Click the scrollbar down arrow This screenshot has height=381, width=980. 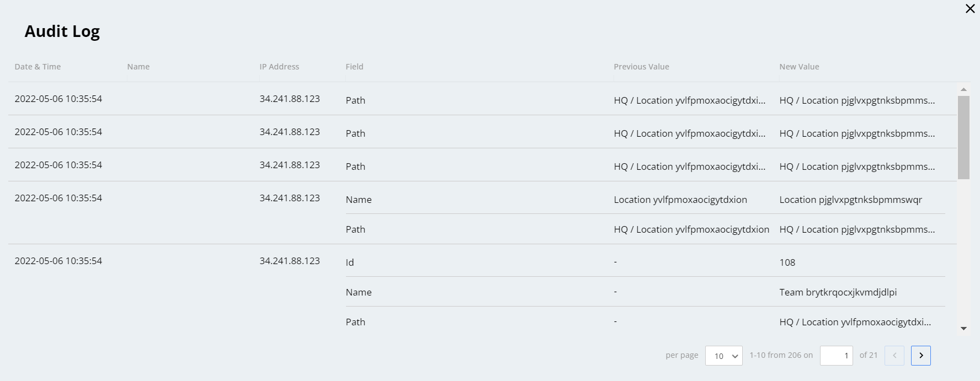[963, 328]
